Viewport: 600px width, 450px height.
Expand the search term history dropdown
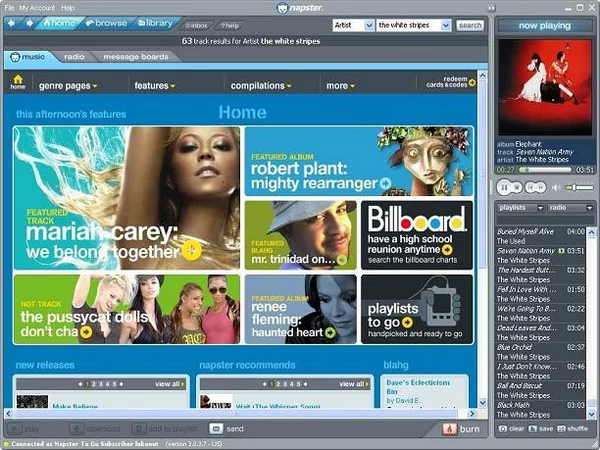click(446, 25)
